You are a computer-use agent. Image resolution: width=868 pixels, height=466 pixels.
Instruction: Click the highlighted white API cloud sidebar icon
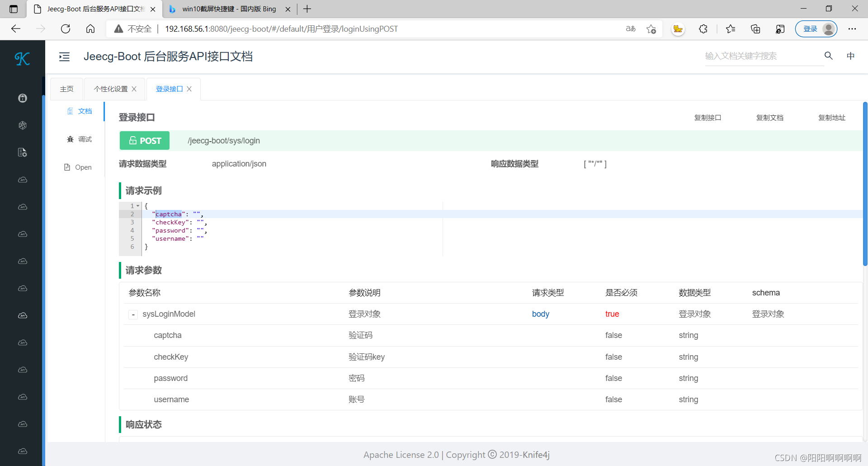click(x=23, y=315)
